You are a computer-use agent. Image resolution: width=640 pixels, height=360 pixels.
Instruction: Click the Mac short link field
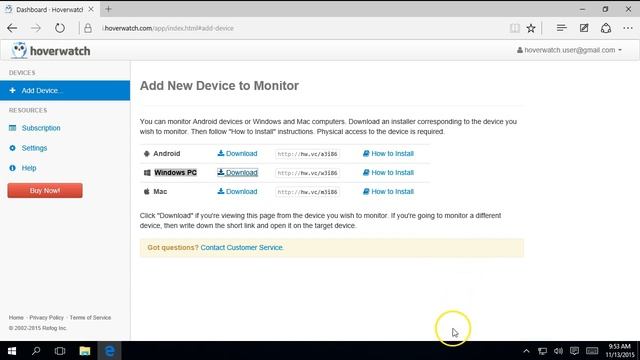[x=307, y=192]
